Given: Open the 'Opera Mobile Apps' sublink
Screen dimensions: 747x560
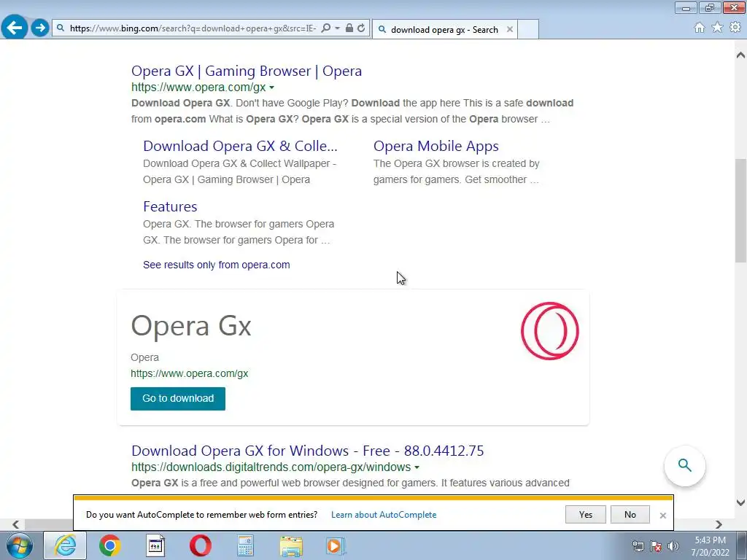Looking at the screenshot, I should coord(436,146).
